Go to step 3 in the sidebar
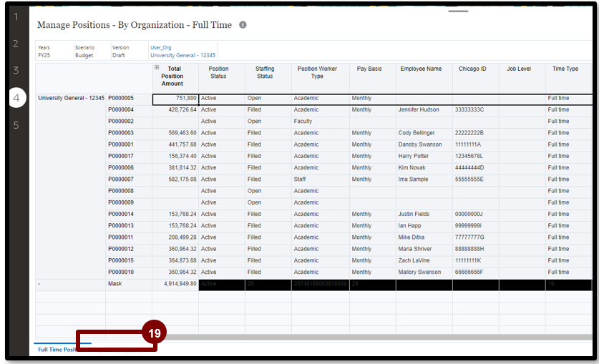This screenshot has width=599, height=364. pos(16,70)
